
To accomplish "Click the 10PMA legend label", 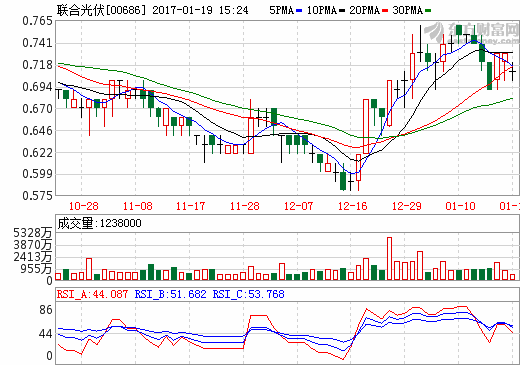I will (x=322, y=10).
